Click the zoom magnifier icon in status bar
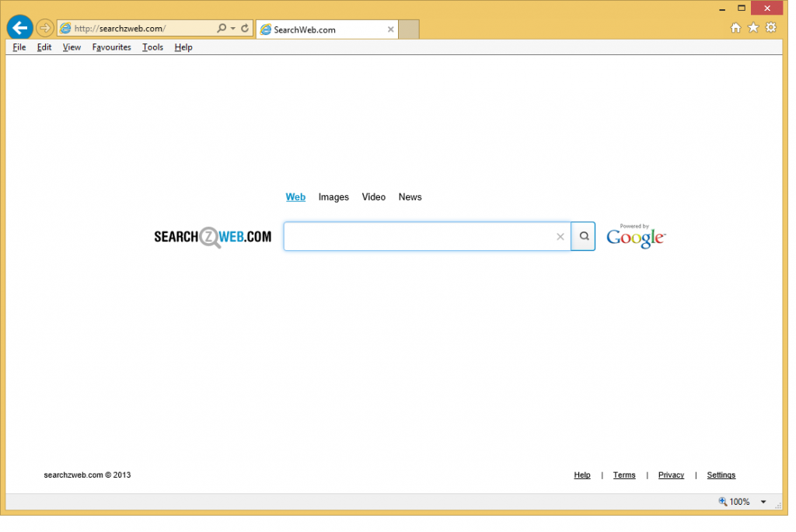This screenshot has height=532, width=796. 722,502
